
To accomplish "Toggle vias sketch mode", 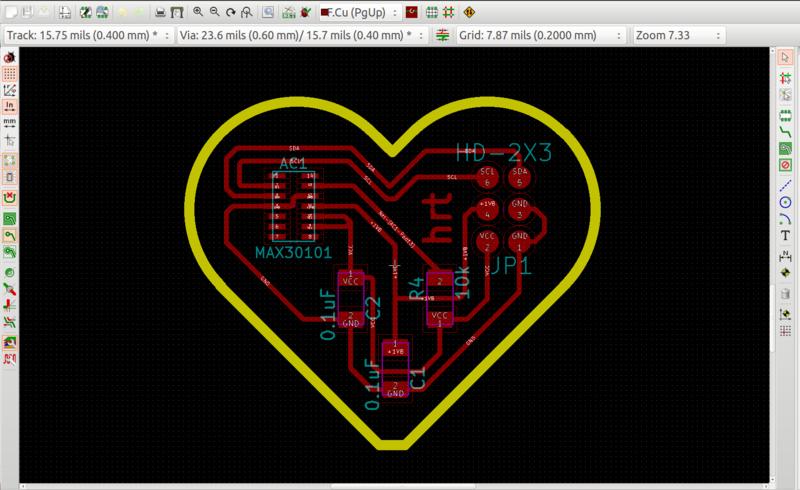I will click(9, 289).
